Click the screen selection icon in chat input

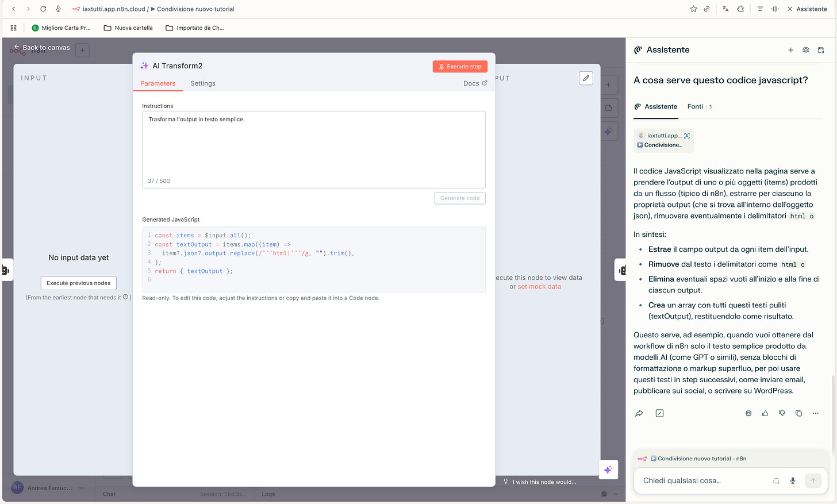(x=776, y=481)
